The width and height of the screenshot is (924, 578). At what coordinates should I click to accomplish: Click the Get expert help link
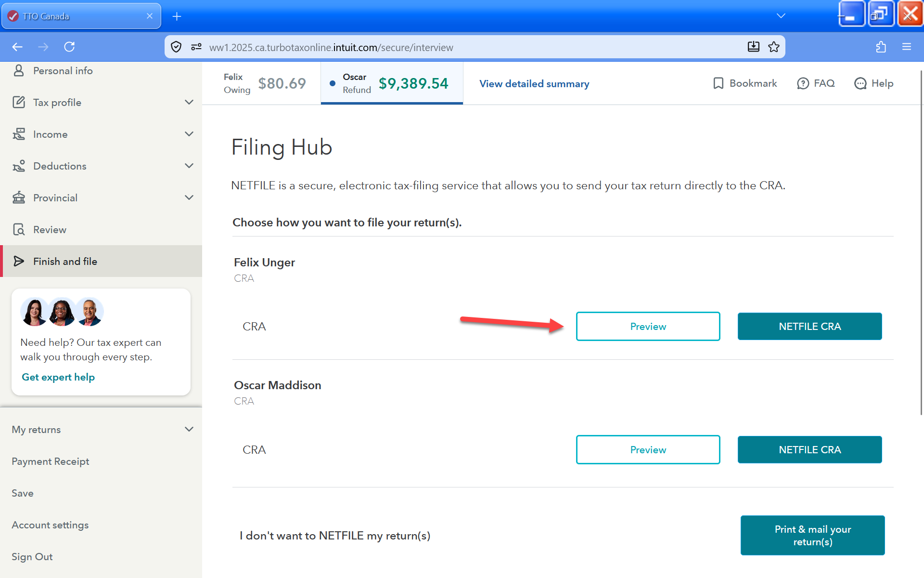58,377
